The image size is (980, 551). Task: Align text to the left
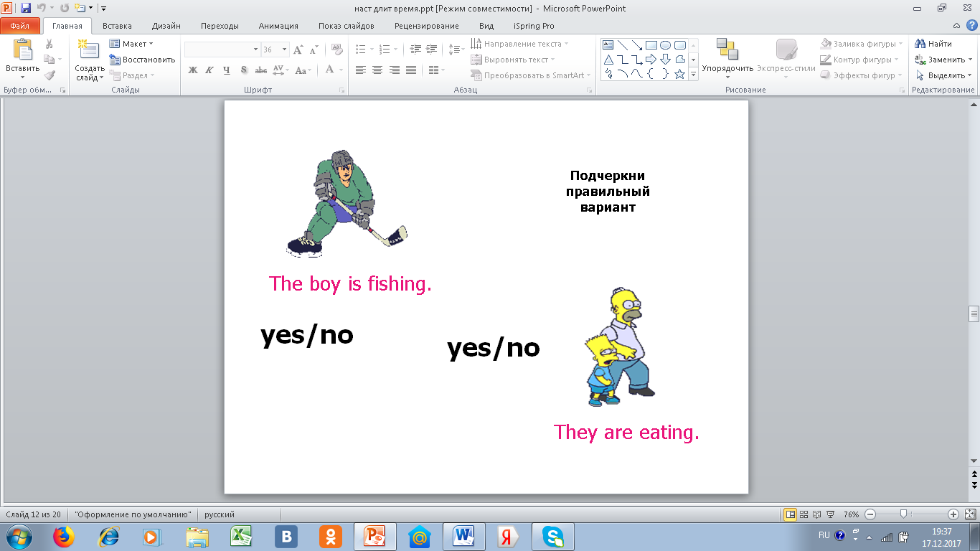click(x=361, y=70)
